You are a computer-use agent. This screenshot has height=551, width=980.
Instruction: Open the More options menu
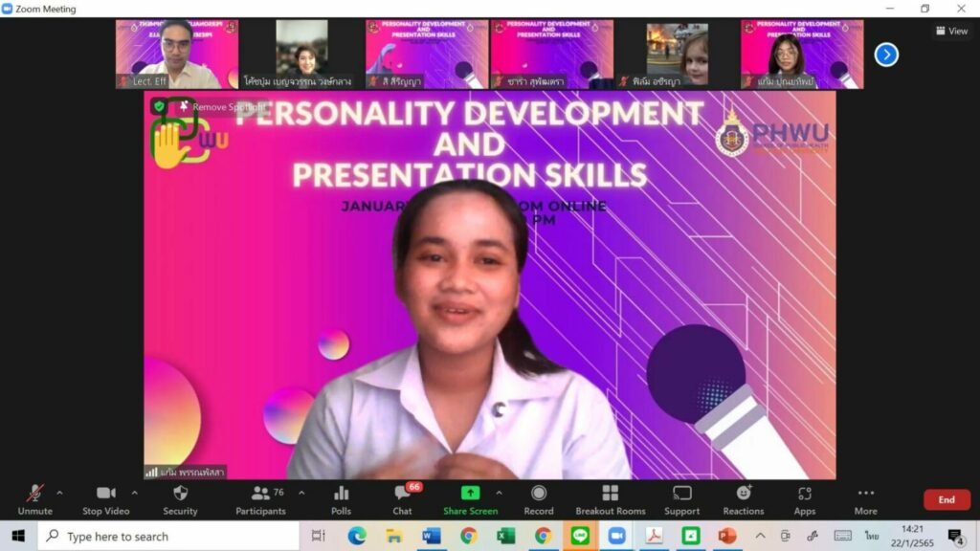tap(865, 498)
